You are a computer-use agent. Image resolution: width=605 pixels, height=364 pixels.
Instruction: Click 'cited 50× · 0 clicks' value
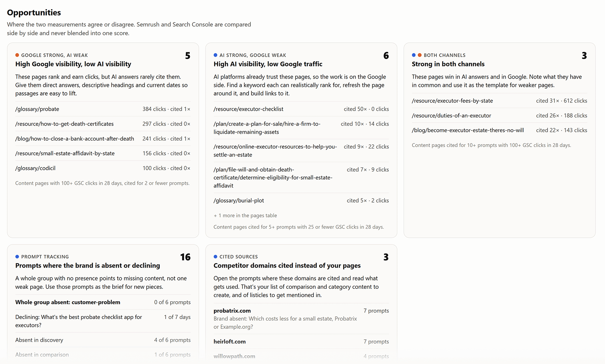(x=366, y=109)
